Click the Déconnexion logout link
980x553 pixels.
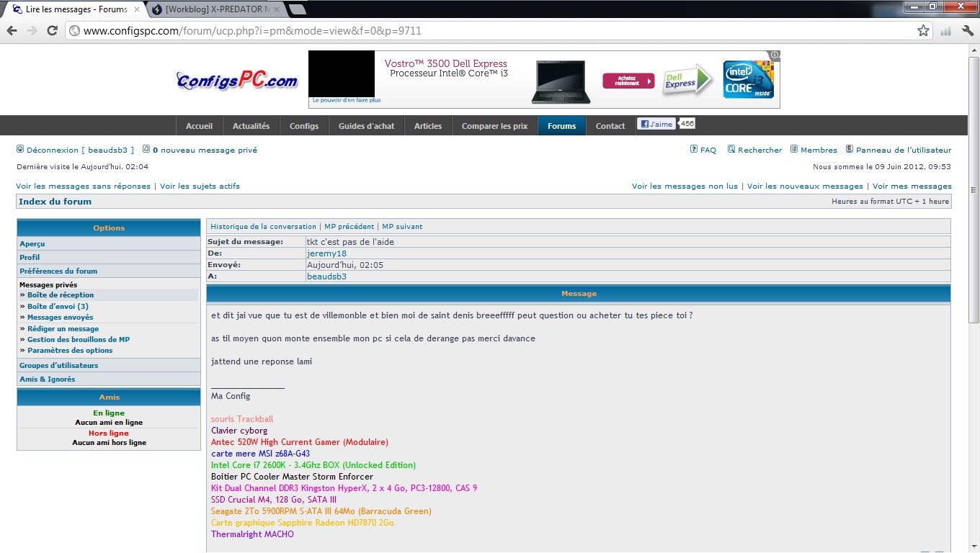coord(53,150)
